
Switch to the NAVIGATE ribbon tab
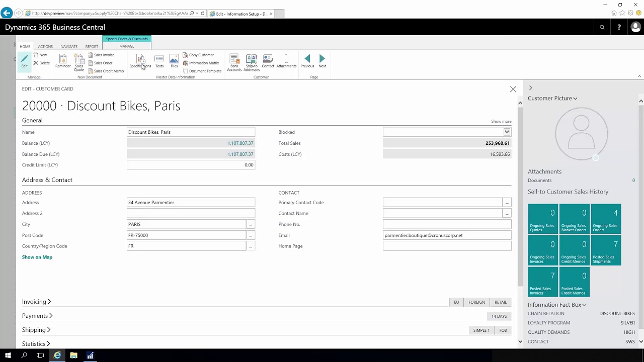(69, 46)
